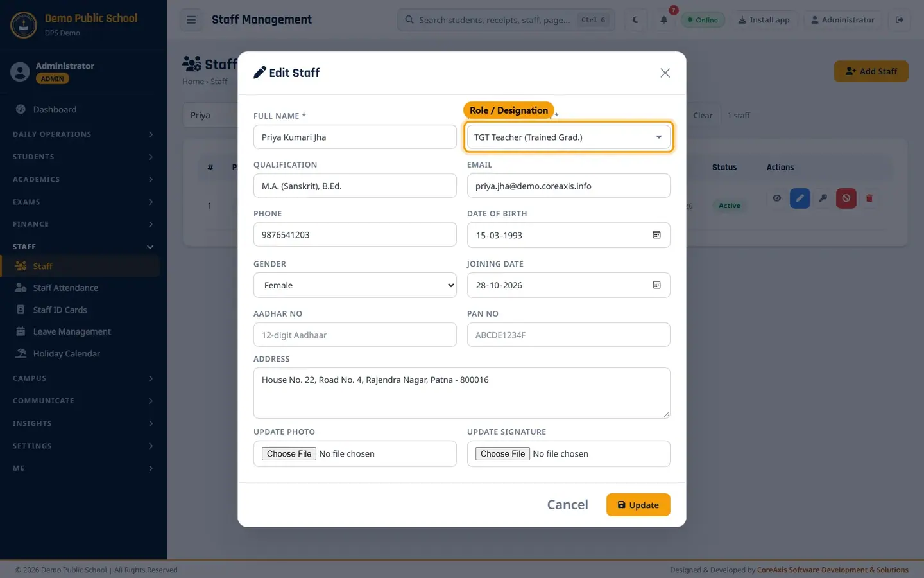Open the Gender dropdown
924x578 pixels.
point(355,285)
